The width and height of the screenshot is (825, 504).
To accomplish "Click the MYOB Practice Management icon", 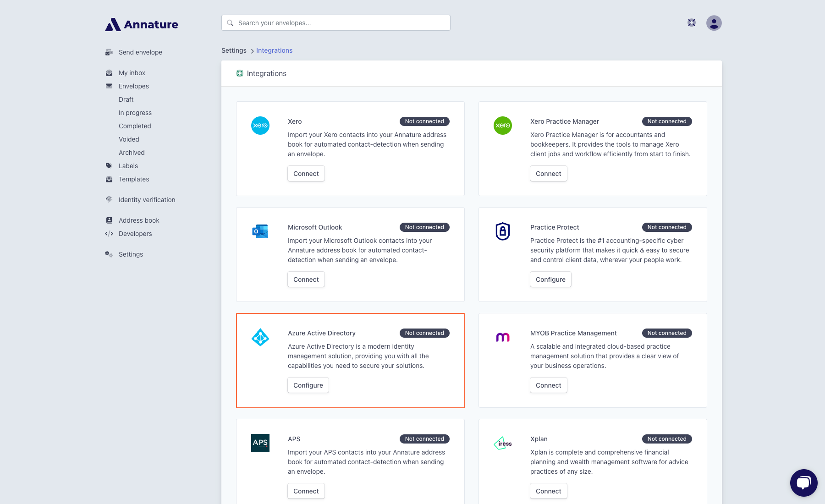I will tap(502, 338).
